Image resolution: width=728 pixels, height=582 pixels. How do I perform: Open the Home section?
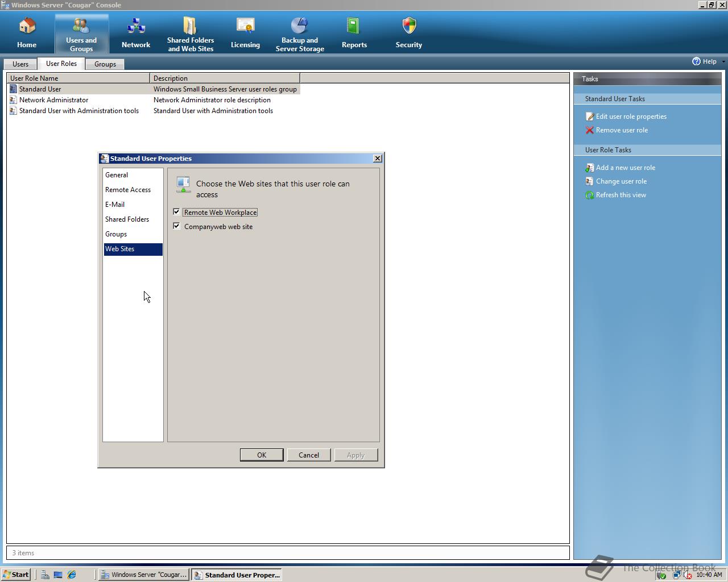[x=27, y=34]
